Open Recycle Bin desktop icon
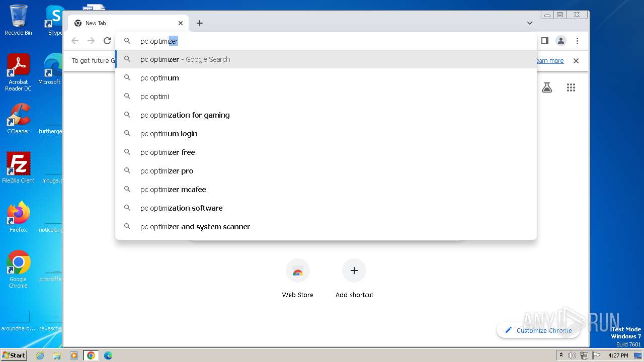Image resolution: width=644 pixels, height=362 pixels. click(x=18, y=20)
